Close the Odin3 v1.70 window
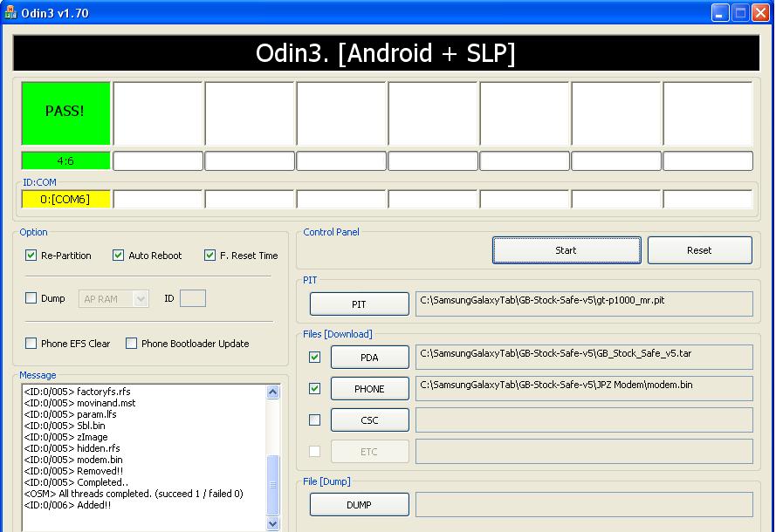This screenshot has width=776, height=532. [x=760, y=13]
